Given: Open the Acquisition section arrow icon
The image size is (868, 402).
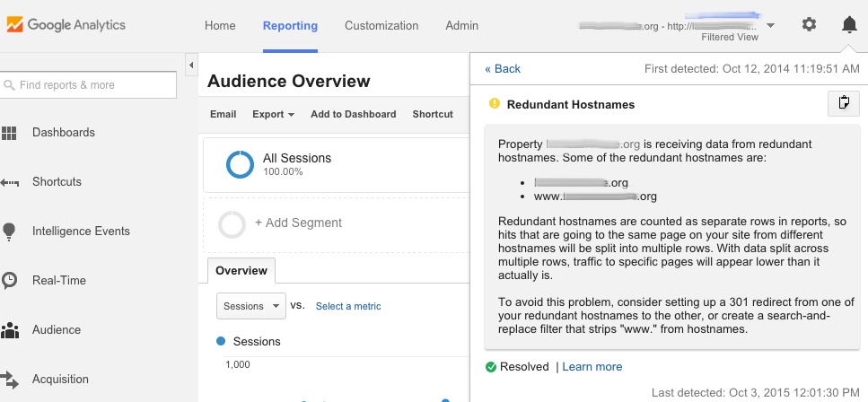Looking at the screenshot, I should pos(10,380).
